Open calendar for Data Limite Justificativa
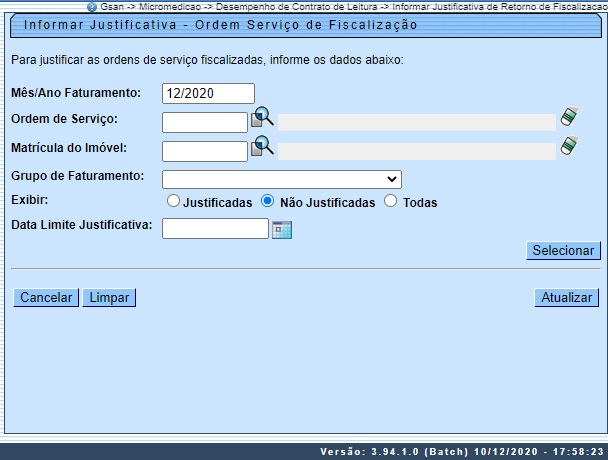 pos(282,230)
